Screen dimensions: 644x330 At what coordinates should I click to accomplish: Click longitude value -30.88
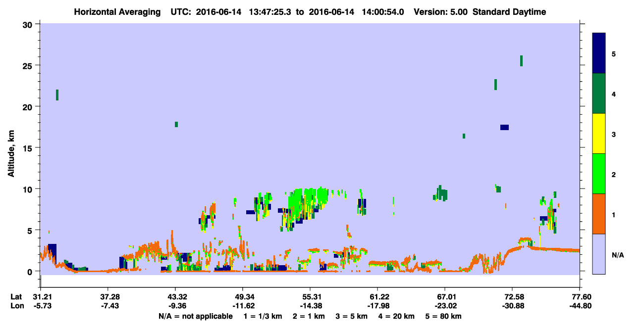512,305
